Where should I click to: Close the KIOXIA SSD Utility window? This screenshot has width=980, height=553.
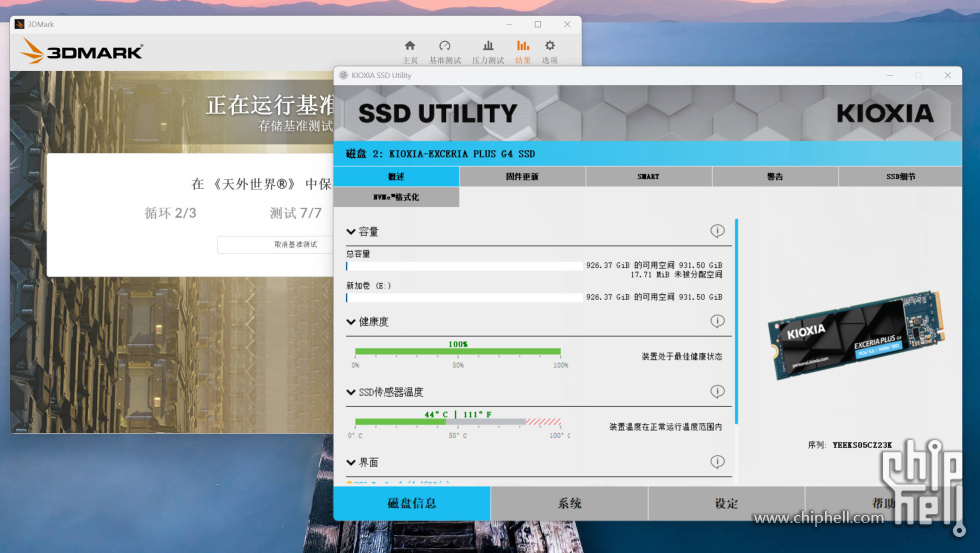[x=948, y=75]
